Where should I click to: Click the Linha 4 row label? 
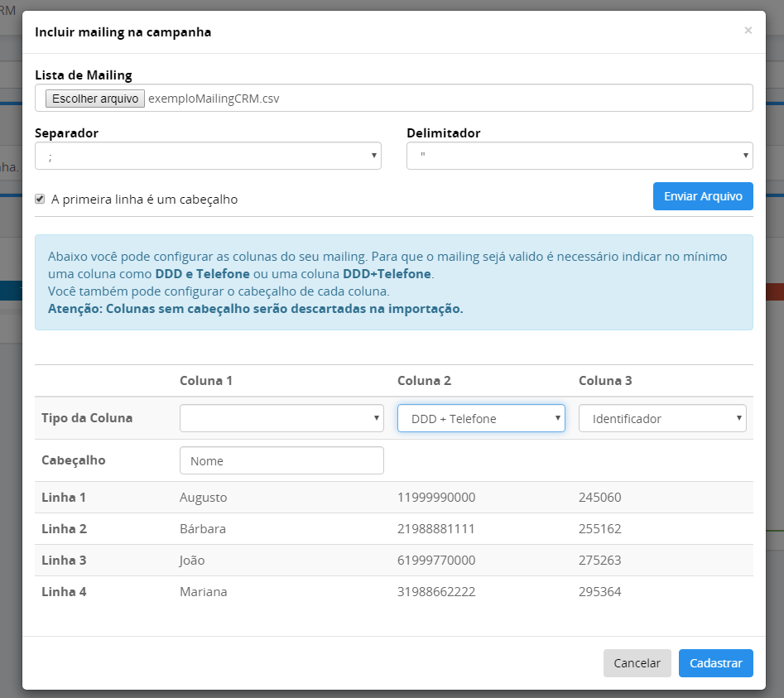[x=64, y=591]
